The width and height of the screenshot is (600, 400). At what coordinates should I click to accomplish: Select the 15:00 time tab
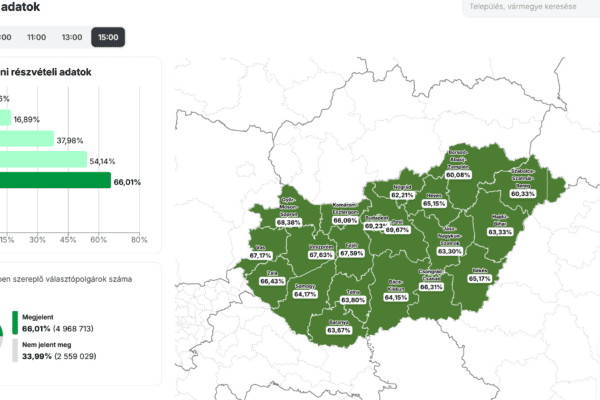click(106, 37)
